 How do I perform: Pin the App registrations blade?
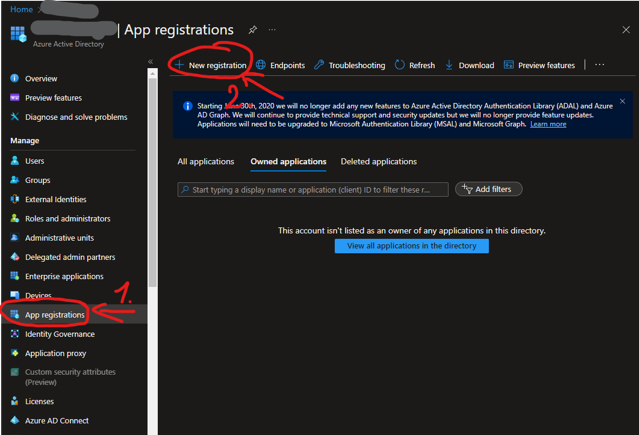[253, 30]
